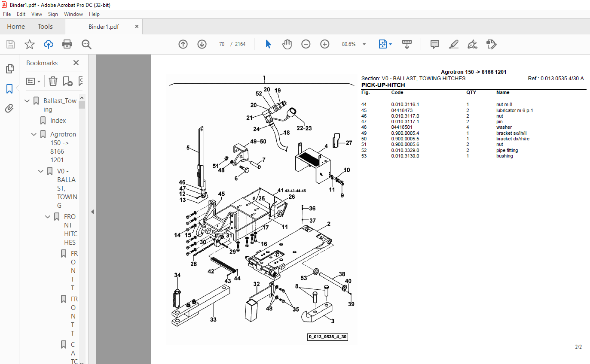Screen dimensions: 590x364
Task: Click part code 0.010.3130.0 for bushing
Action: pyautogui.click(x=405, y=156)
